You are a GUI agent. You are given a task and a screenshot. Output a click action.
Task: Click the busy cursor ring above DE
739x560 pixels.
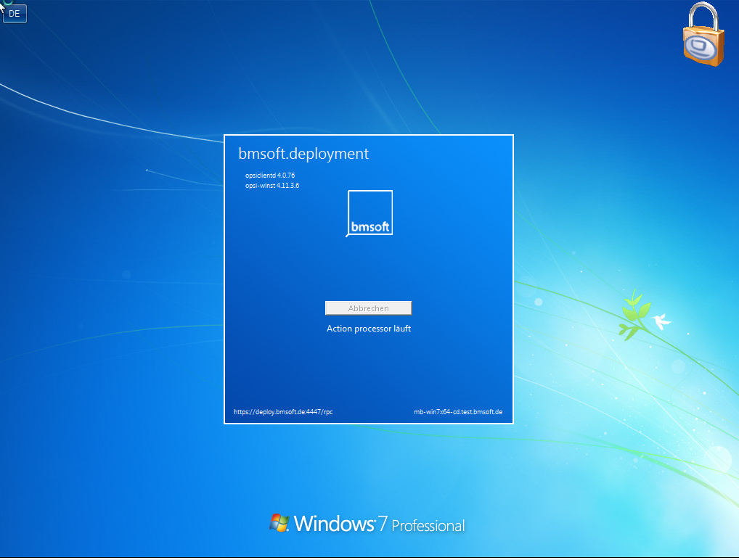[8, 3]
